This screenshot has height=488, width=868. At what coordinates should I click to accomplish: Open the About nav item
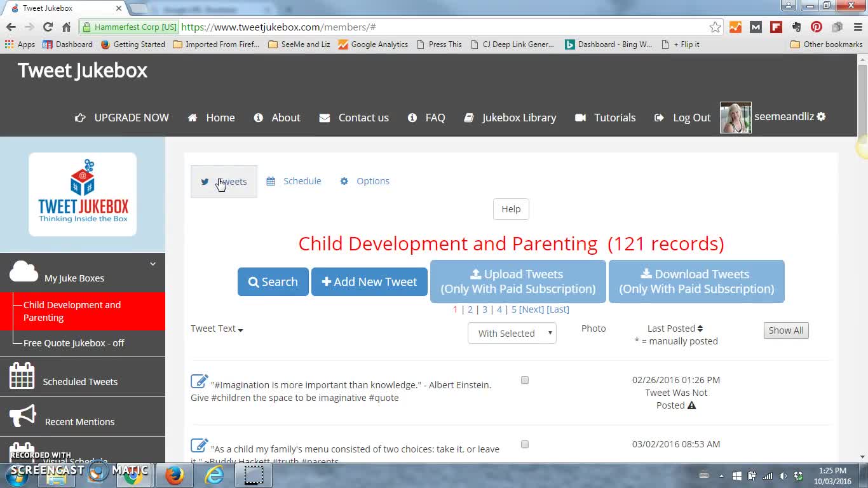pos(277,118)
